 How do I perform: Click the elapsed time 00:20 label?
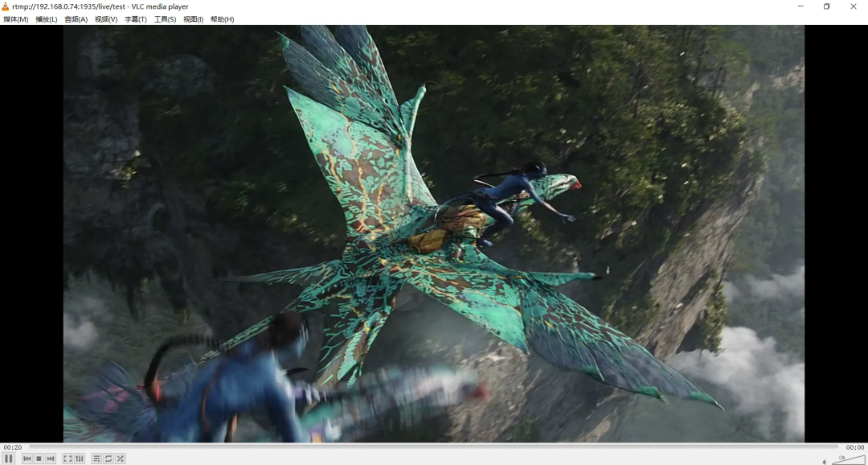pyautogui.click(x=13, y=447)
